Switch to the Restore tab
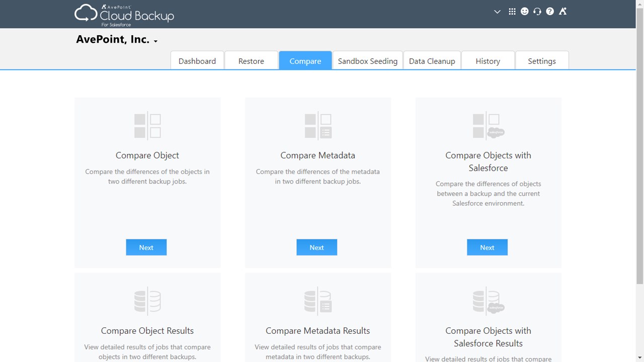Viewport: 644px width, 362px height. [x=251, y=60]
